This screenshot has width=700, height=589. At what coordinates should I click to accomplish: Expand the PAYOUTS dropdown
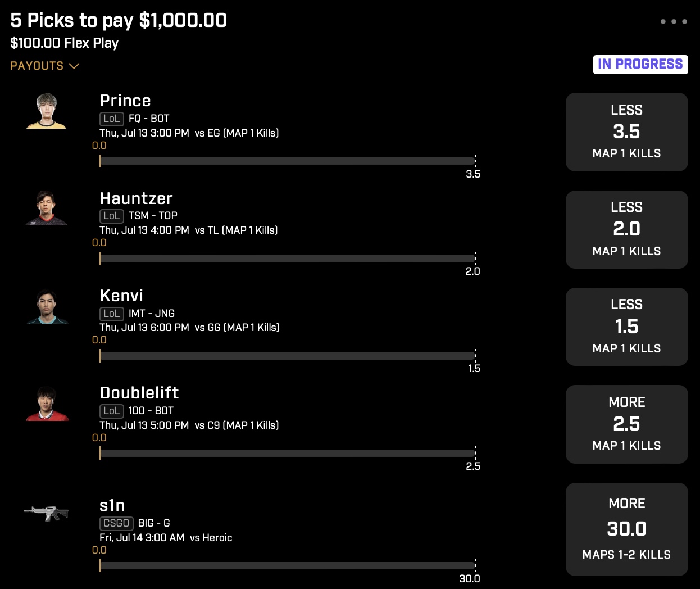point(44,66)
